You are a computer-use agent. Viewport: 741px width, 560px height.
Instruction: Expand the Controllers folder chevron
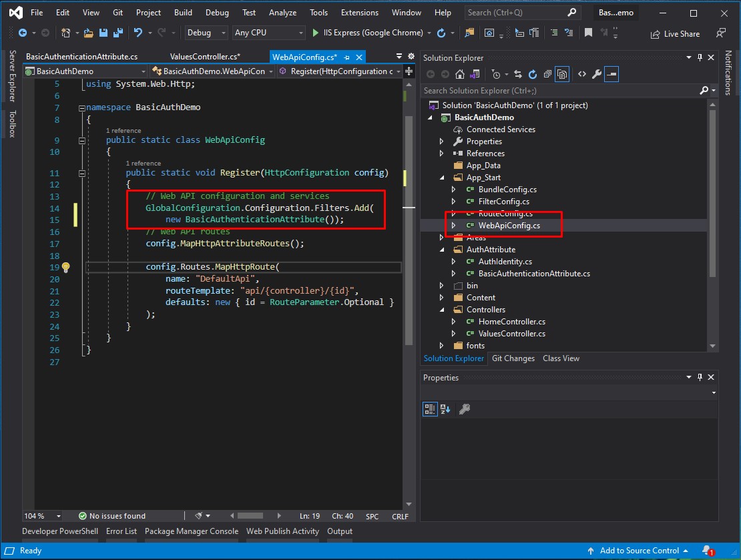point(441,309)
